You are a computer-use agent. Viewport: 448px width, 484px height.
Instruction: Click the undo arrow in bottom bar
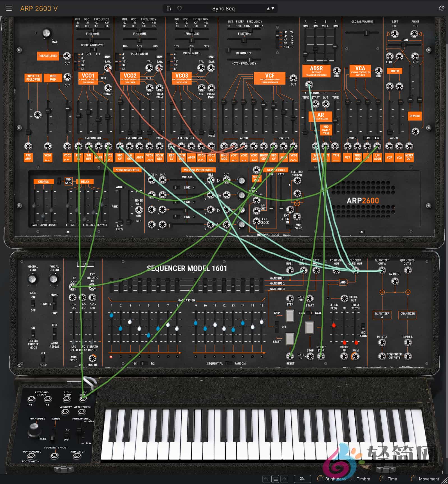coord(266,479)
